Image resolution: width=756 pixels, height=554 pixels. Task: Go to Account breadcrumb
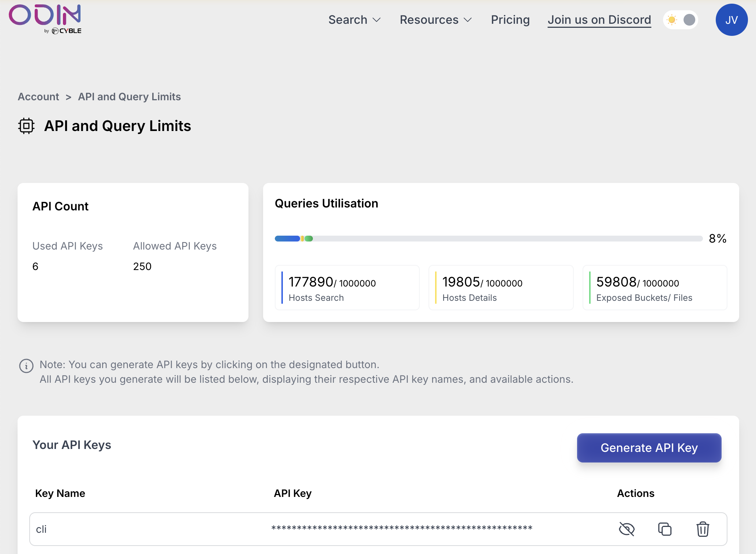(x=38, y=97)
